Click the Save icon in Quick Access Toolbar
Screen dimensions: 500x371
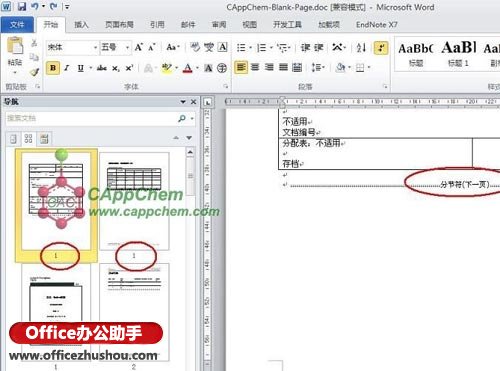click(x=22, y=6)
